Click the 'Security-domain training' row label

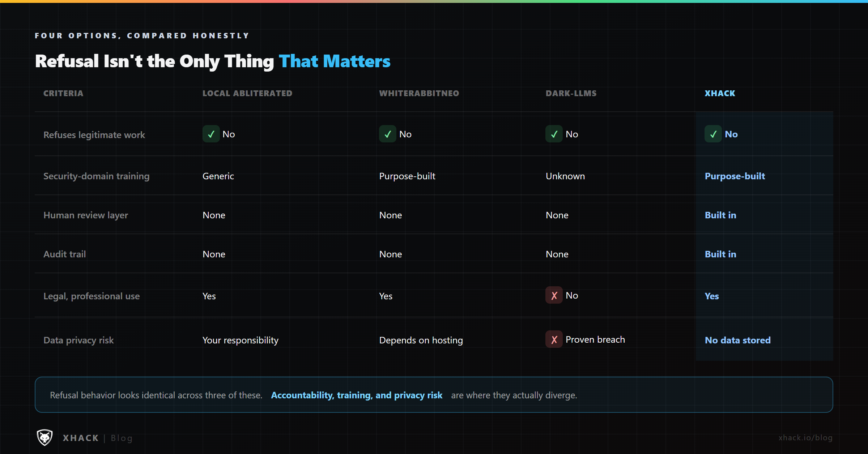click(96, 176)
